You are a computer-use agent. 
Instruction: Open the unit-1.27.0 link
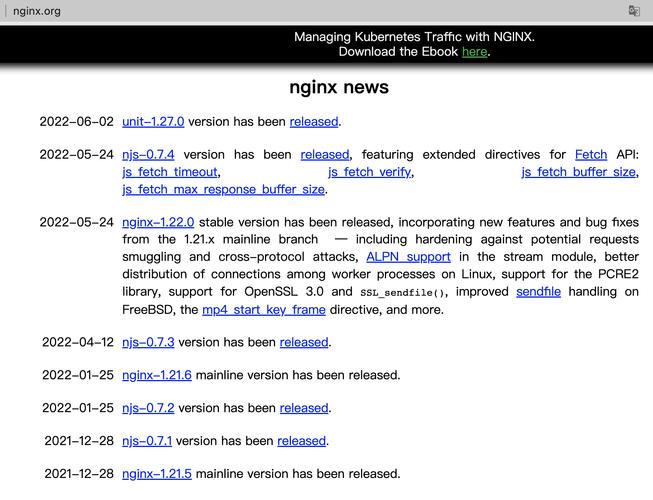pyautogui.click(x=153, y=122)
